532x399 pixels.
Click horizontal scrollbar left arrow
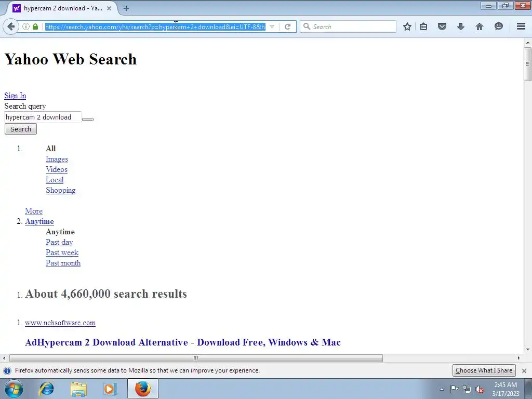click(4, 358)
